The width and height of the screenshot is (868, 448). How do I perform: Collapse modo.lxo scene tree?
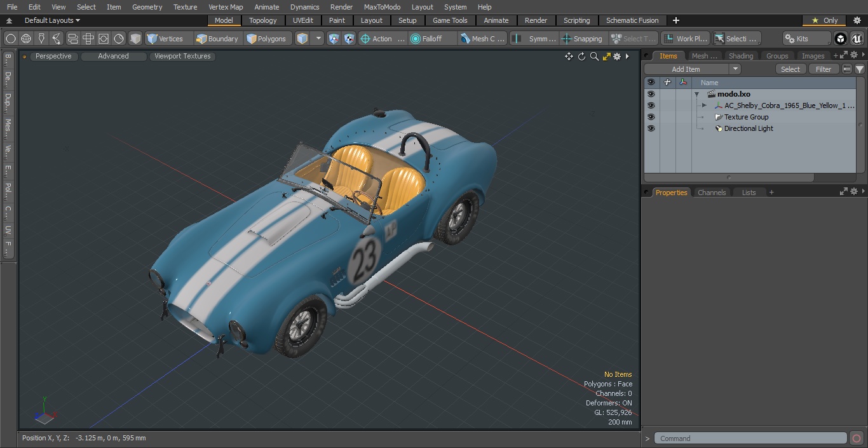697,94
